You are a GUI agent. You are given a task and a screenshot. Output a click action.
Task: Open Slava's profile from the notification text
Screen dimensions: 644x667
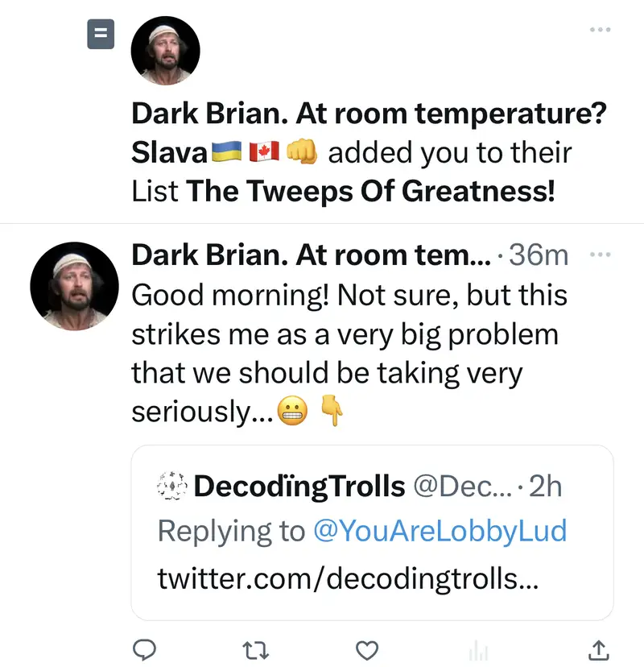coord(171,152)
